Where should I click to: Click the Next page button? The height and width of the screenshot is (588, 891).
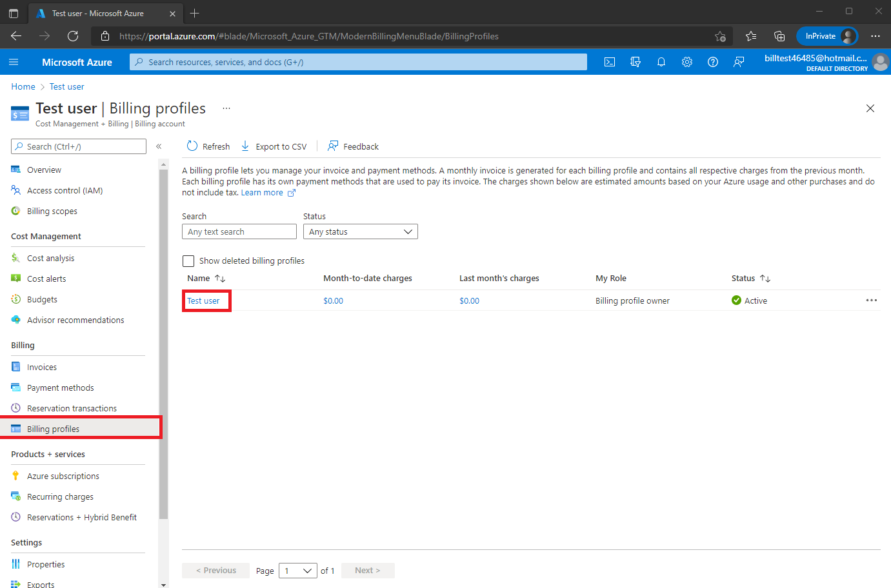[x=368, y=571]
